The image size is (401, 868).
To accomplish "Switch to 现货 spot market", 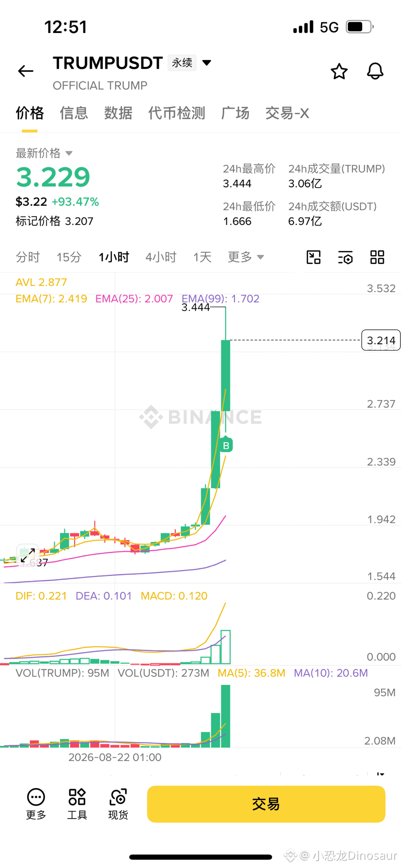I will click(118, 804).
